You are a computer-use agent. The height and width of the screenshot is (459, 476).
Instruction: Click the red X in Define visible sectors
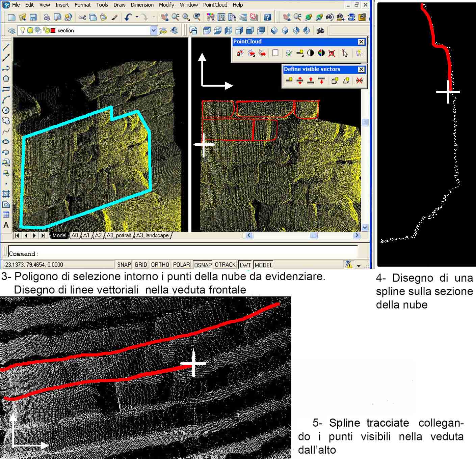(359, 81)
